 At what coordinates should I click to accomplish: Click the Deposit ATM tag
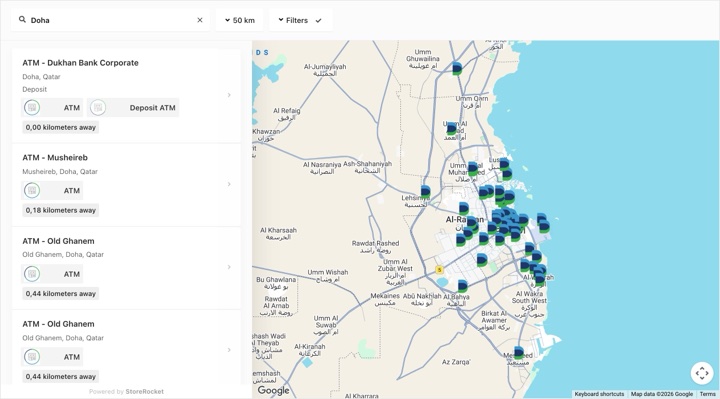pos(133,108)
